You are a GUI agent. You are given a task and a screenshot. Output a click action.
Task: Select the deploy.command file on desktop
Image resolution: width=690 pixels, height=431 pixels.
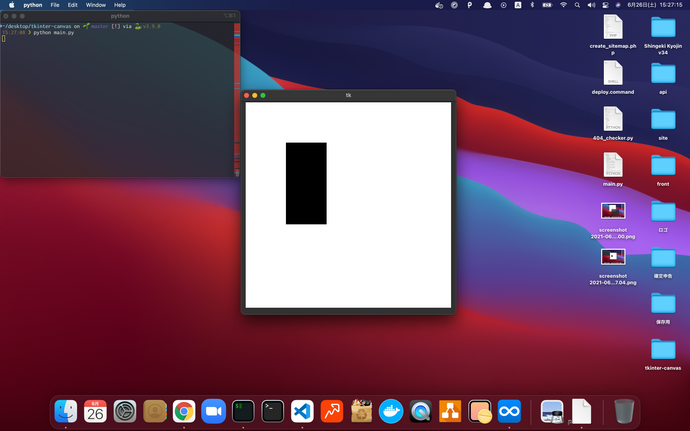(613, 73)
